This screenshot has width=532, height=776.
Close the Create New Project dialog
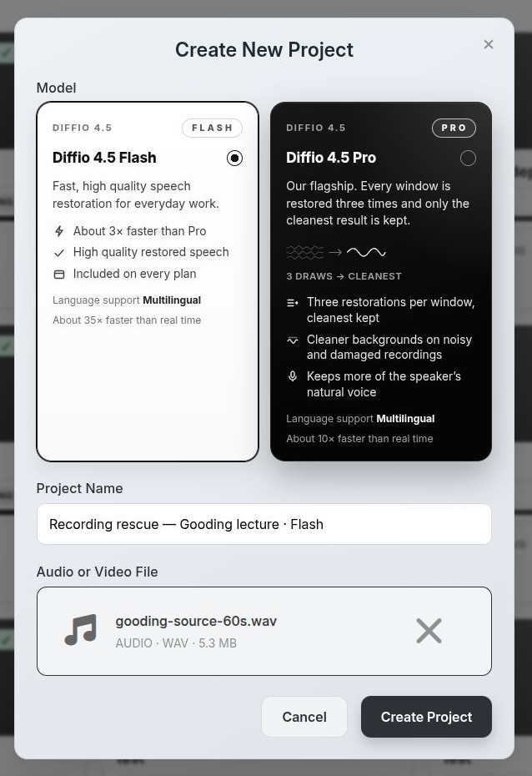(x=489, y=44)
